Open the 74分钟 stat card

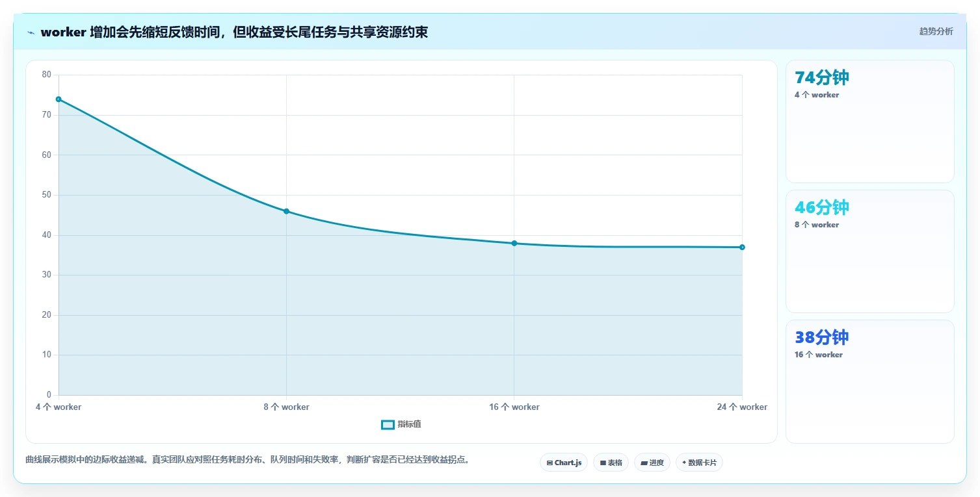point(870,121)
